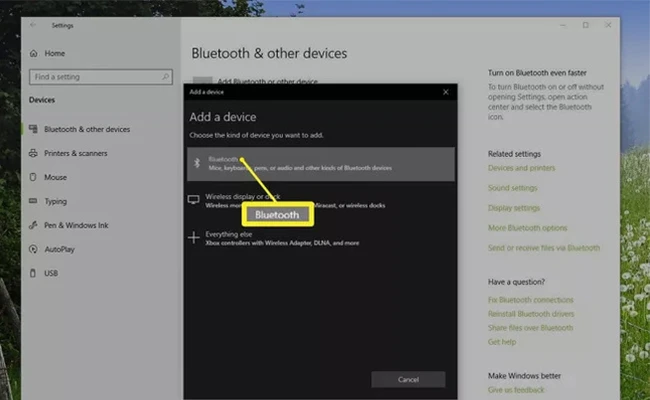Click the Add Bluetooth or other device button

pyautogui.click(x=255, y=80)
